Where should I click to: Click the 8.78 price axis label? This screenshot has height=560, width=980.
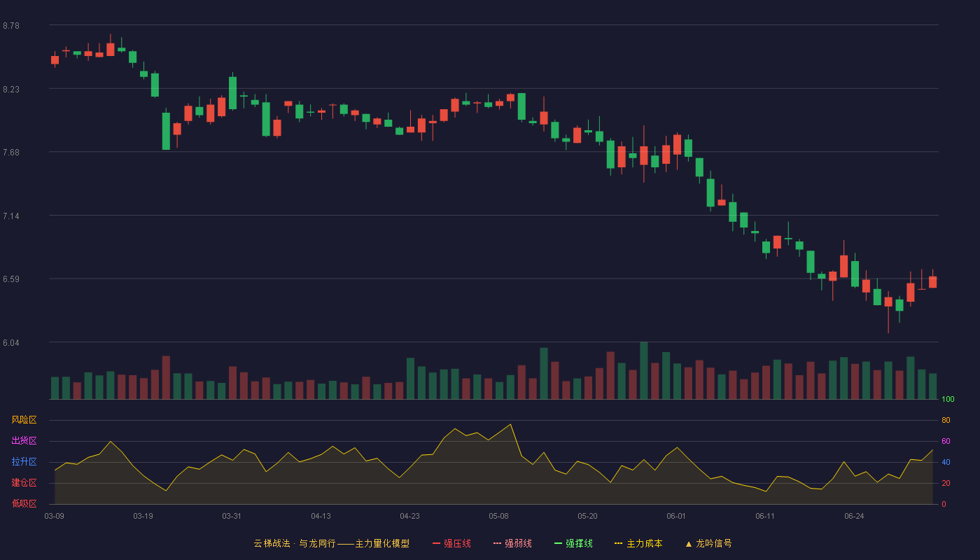[11, 26]
